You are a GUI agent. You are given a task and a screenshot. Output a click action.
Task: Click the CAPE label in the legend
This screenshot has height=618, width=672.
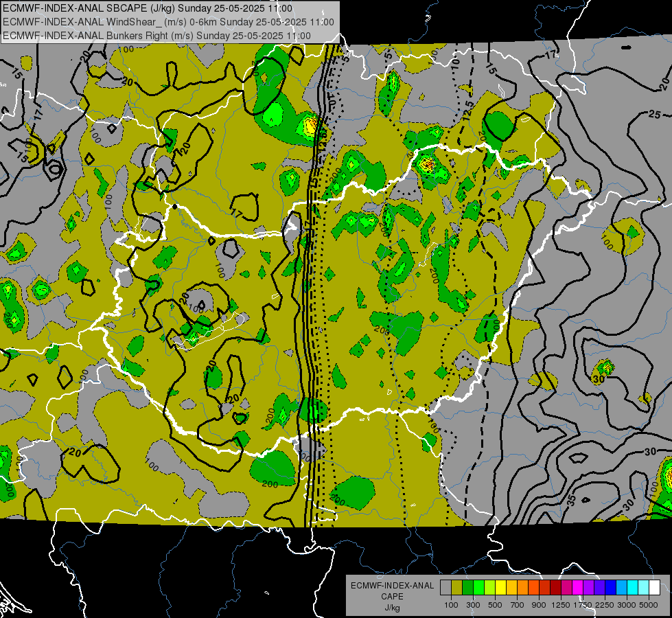coord(392,596)
